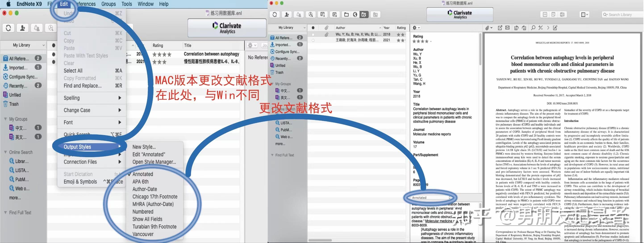Screen dimensions: 644x243
Task: Open the Annotated style dropdown at panel bottom
Action: pyautogui.click(x=430, y=197)
